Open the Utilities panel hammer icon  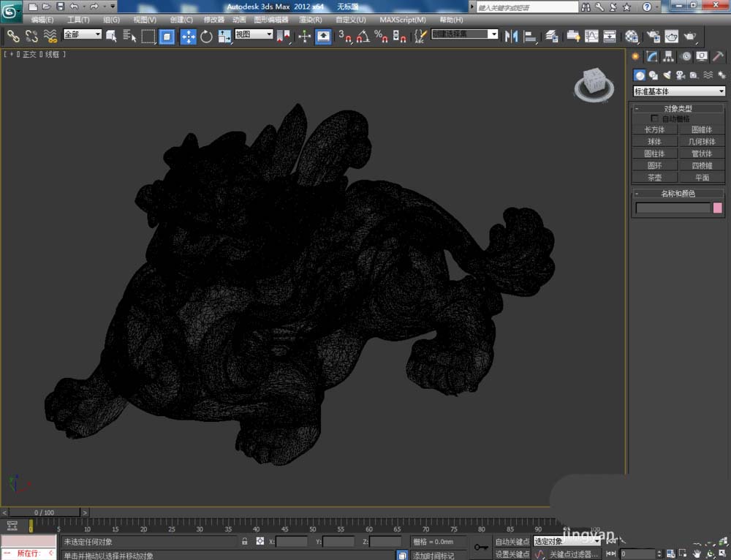[x=719, y=56]
